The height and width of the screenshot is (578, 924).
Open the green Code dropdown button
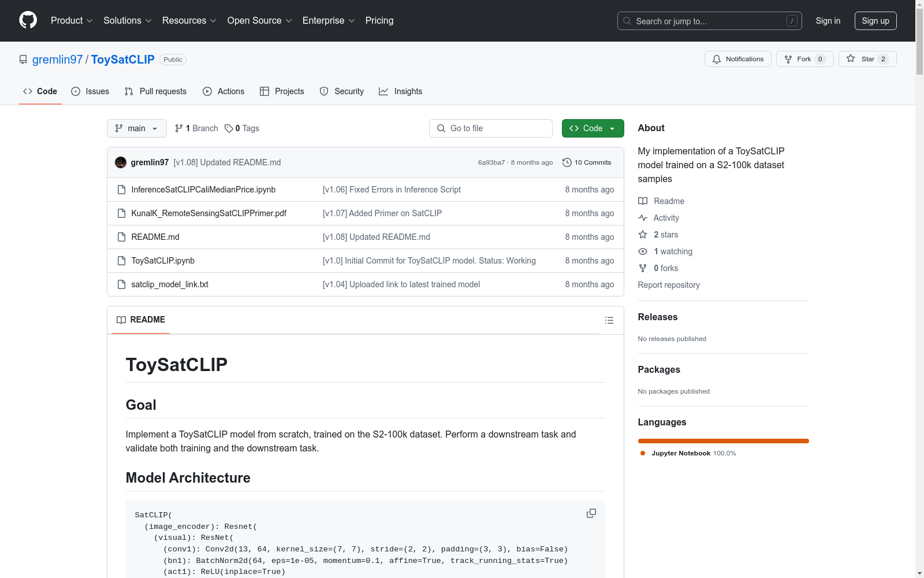tap(593, 128)
